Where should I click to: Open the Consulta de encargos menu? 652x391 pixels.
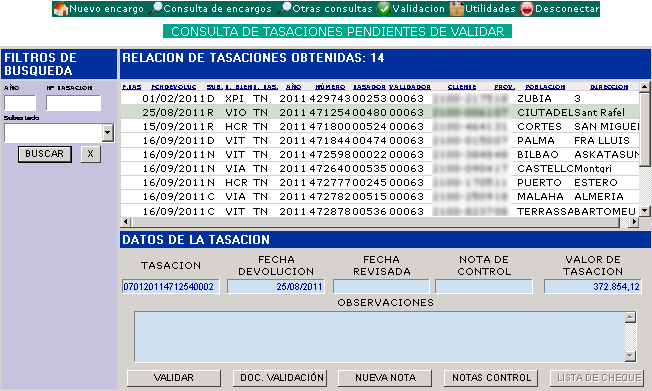point(217,9)
